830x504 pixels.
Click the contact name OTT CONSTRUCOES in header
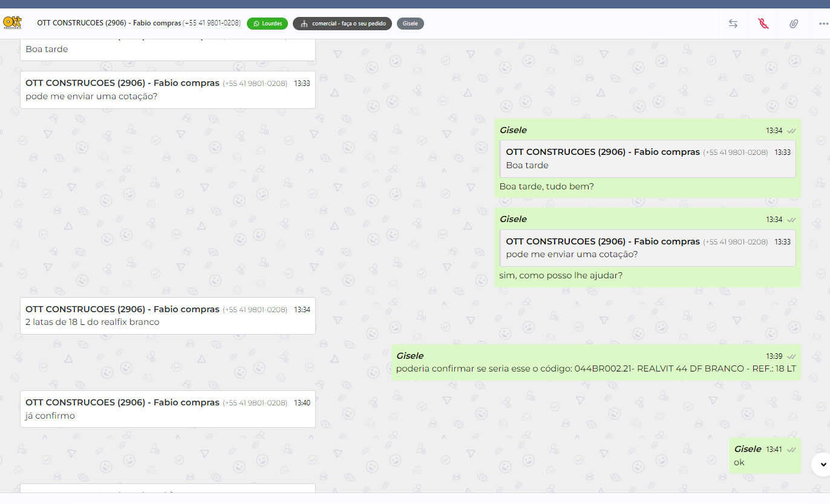[109, 23]
